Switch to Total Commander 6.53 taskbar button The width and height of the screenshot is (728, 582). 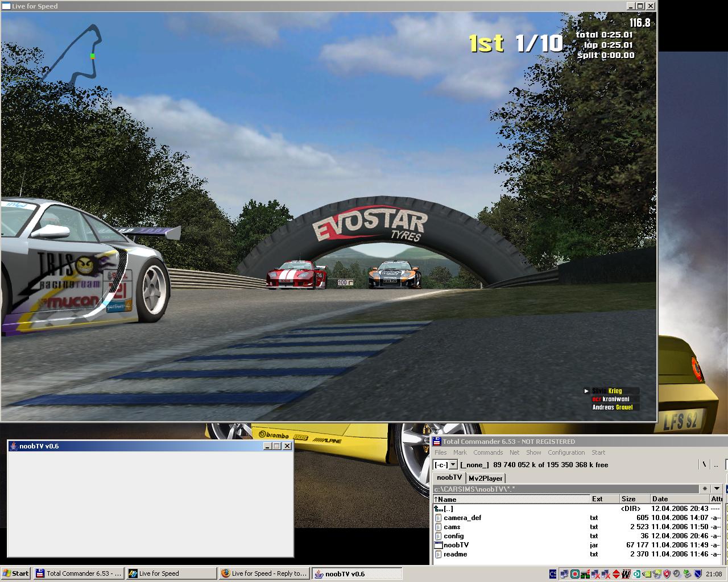click(78, 573)
